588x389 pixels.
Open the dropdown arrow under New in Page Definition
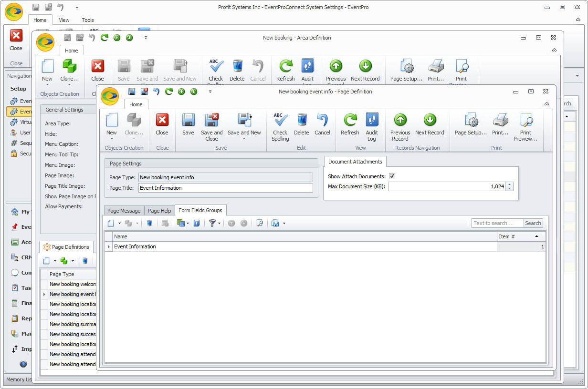(112, 139)
